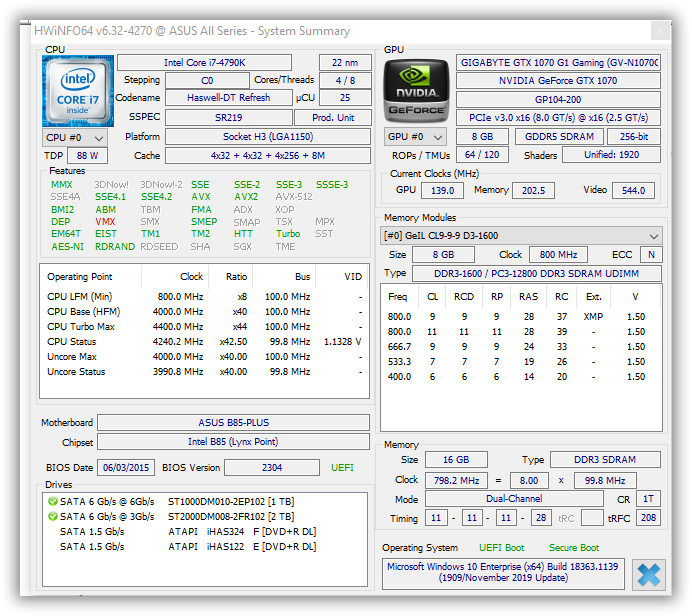Click the 16 GB memory size field
692x616 pixels.
pyautogui.click(x=456, y=460)
